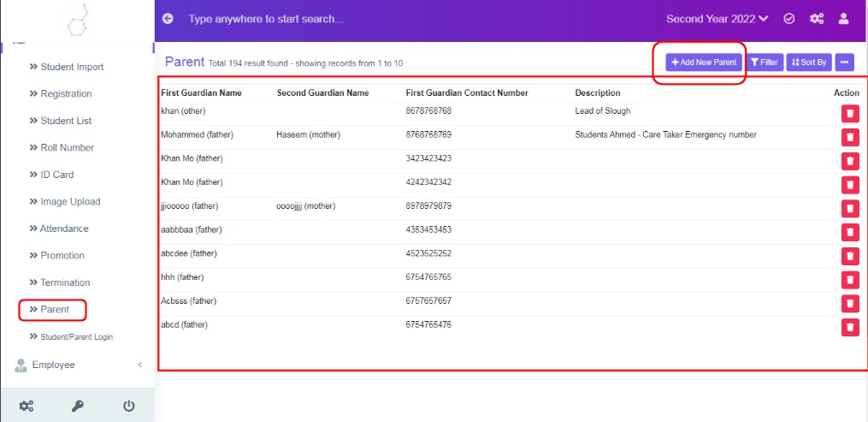This screenshot has height=422, width=868.
Task: Delete the abcdee (father) record
Action: pos(850,256)
